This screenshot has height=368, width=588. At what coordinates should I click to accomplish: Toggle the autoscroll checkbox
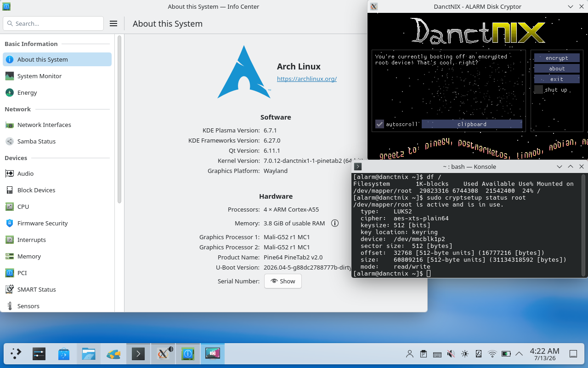(x=379, y=124)
